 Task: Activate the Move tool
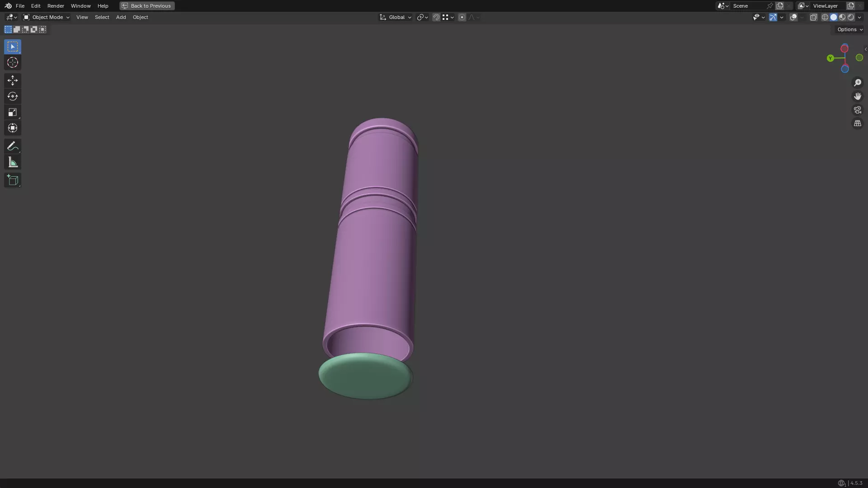pyautogui.click(x=12, y=80)
